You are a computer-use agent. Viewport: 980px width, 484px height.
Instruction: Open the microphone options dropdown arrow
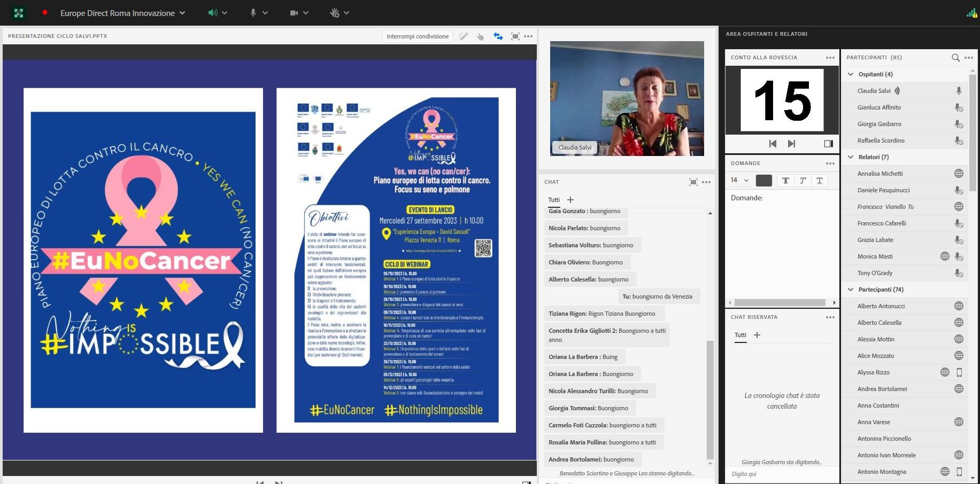click(x=265, y=13)
